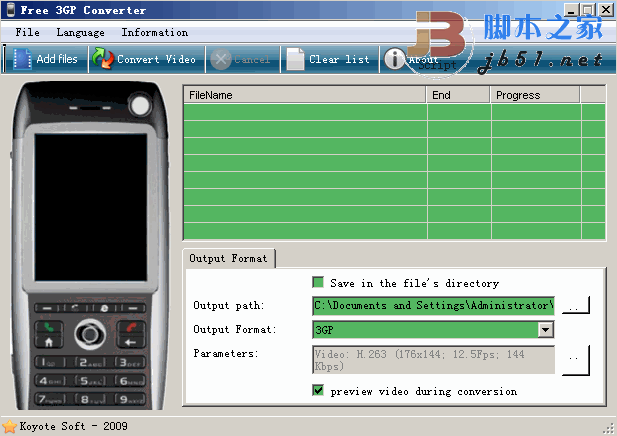The height and width of the screenshot is (436, 617).
Task: Click the Add files button label
Action: [57, 59]
